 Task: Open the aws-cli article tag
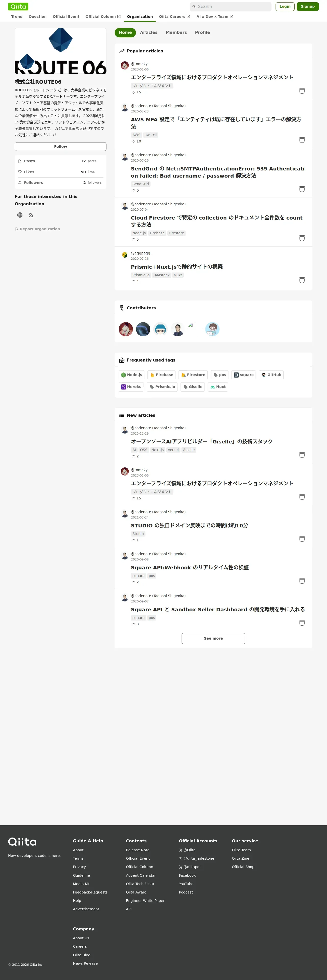(150, 135)
